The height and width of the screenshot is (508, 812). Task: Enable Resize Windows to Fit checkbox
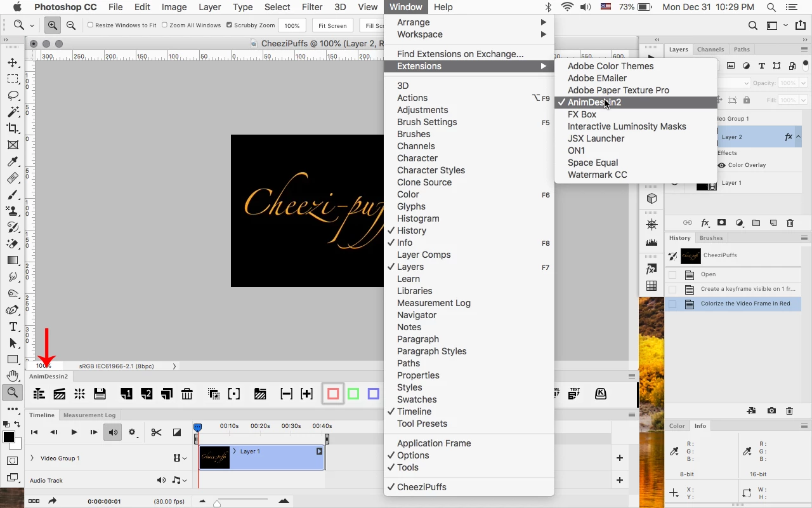pyautogui.click(x=90, y=25)
